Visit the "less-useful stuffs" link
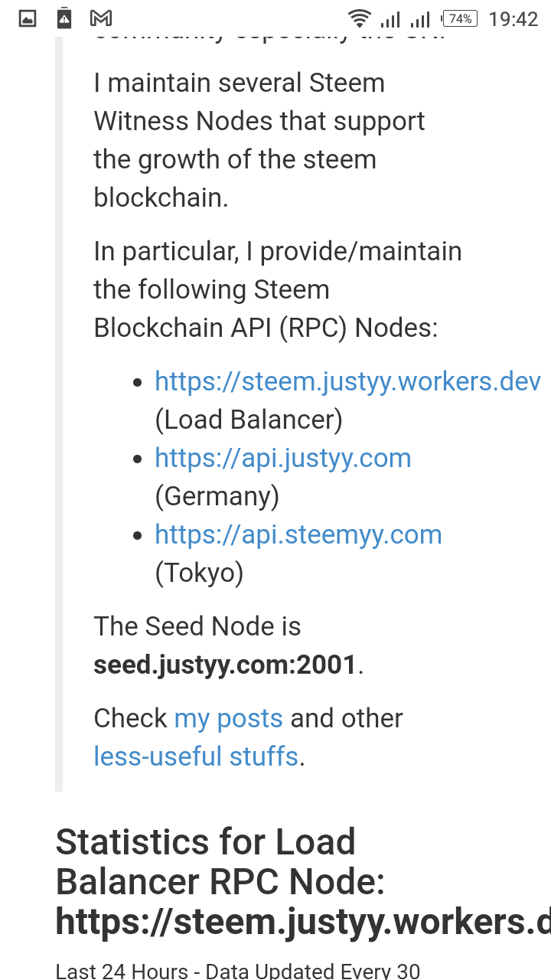Viewport: 551px width, 980px height. tap(196, 756)
